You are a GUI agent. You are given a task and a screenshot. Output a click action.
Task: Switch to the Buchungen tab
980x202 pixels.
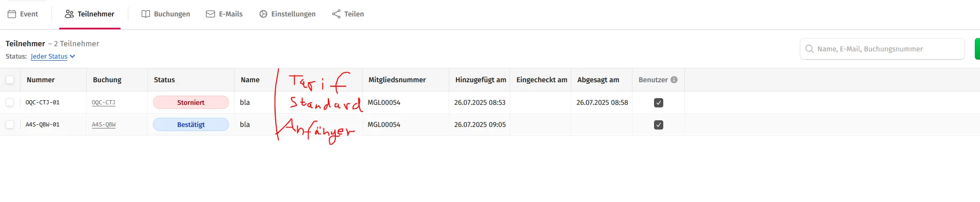pyautogui.click(x=166, y=14)
